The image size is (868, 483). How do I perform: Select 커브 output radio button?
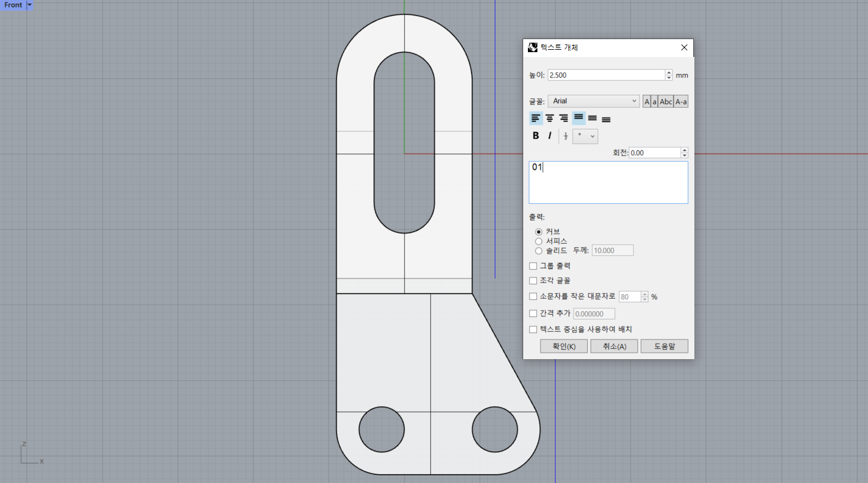pos(539,232)
